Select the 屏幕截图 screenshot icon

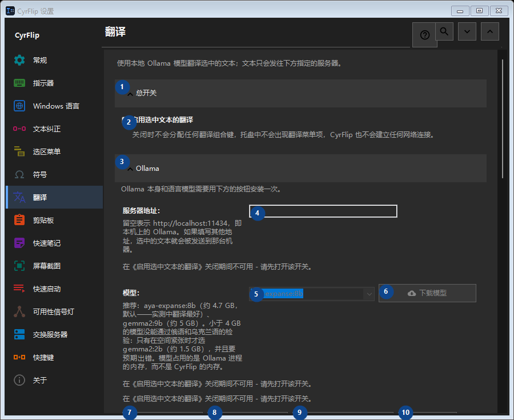pyautogui.click(x=19, y=266)
